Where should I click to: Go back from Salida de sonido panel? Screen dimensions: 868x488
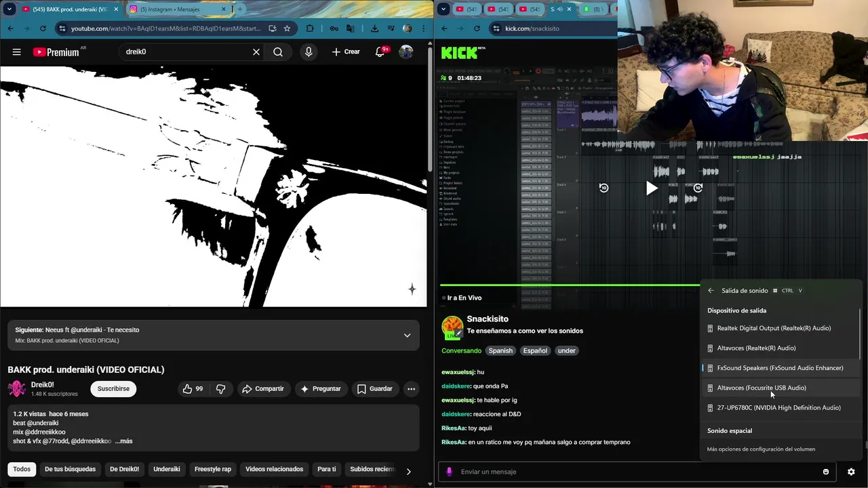711,290
